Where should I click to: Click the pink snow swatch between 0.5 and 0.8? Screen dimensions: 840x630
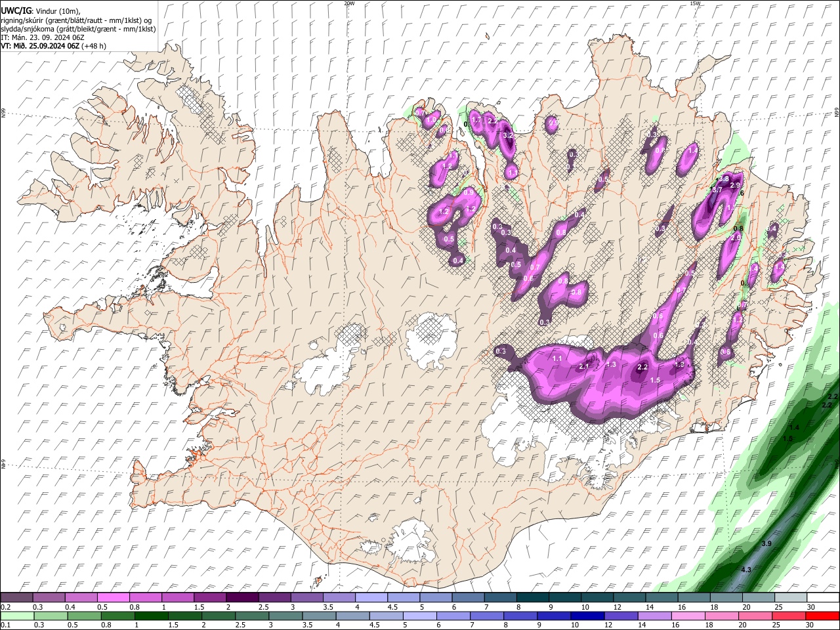coord(114,597)
